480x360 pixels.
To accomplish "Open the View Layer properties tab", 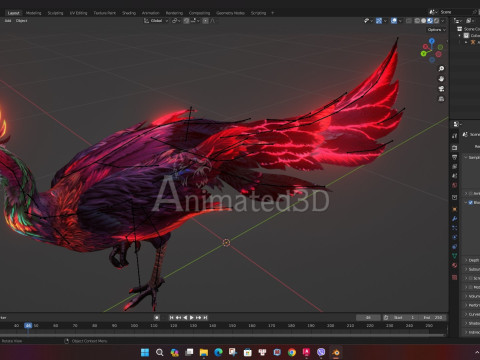I will tap(455, 166).
